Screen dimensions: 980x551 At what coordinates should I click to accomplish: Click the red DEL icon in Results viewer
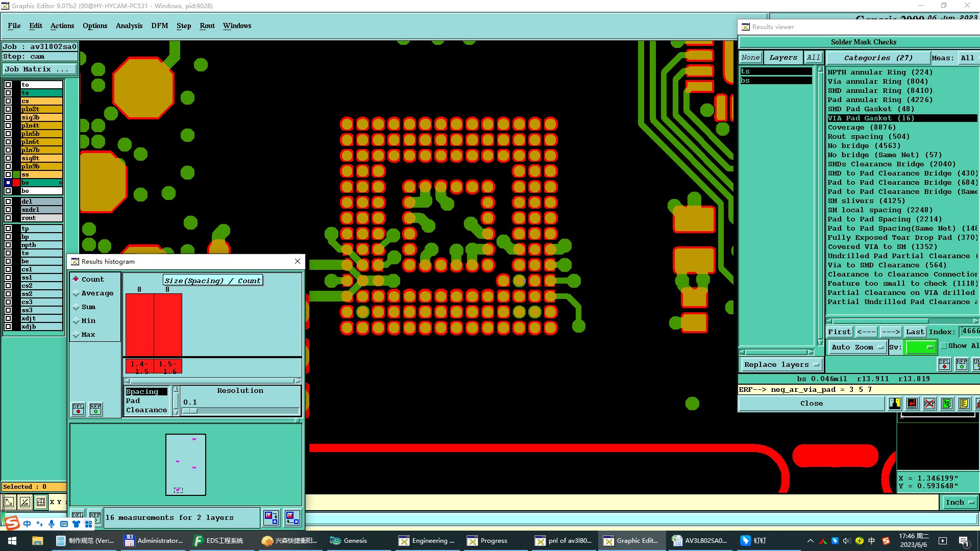[x=944, y=364]
